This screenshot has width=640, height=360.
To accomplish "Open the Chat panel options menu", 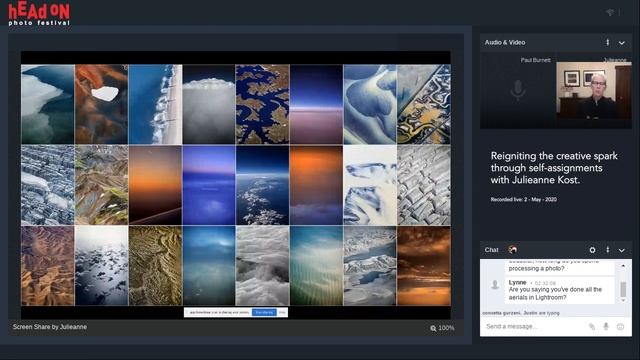I will (x=607, y=250).
